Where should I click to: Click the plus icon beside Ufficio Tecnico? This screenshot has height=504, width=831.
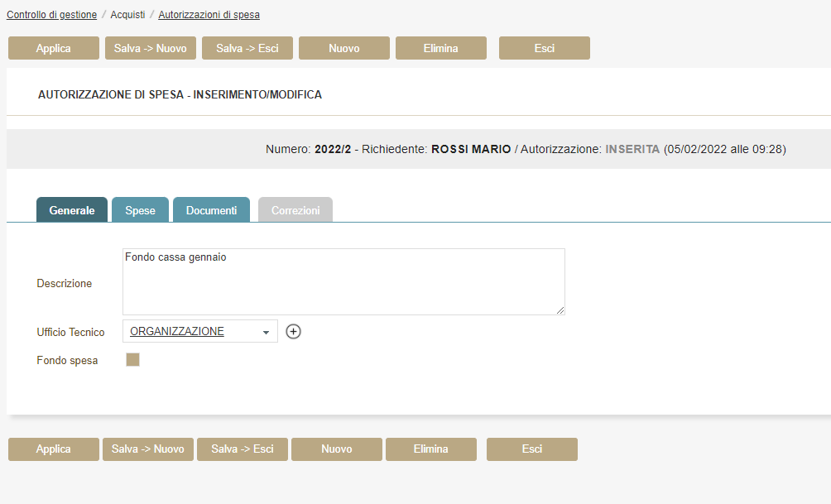tap(294, 332)
